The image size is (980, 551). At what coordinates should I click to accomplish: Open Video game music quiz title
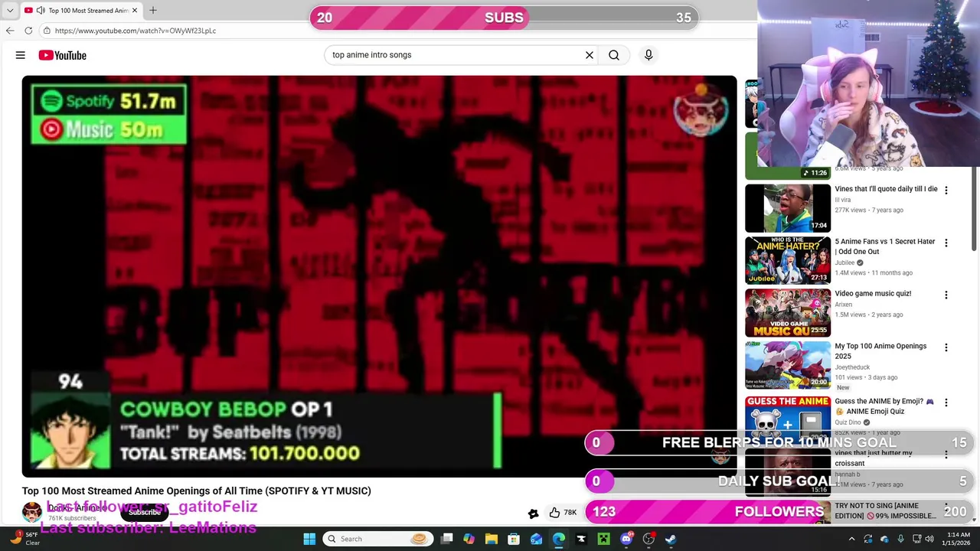[x=873, y=294]
